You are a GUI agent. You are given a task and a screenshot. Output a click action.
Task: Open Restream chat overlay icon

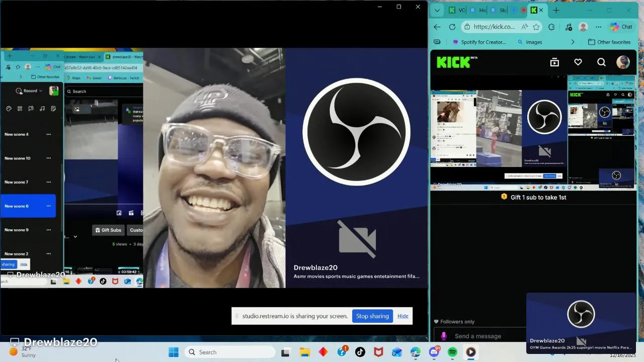(x=31, y=109)
